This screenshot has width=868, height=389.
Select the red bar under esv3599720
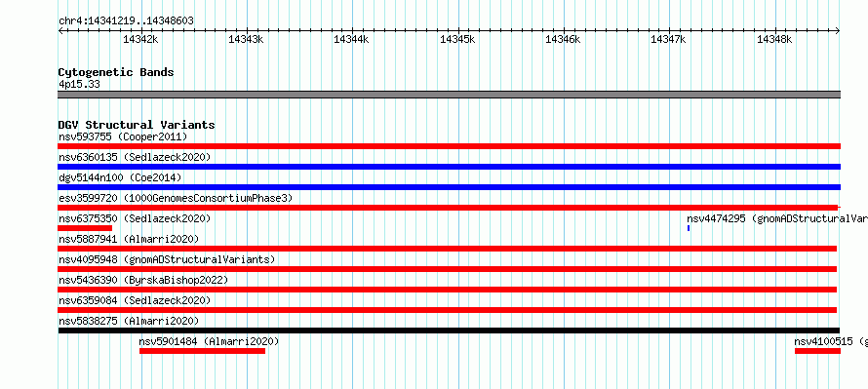tap(449, 208)
